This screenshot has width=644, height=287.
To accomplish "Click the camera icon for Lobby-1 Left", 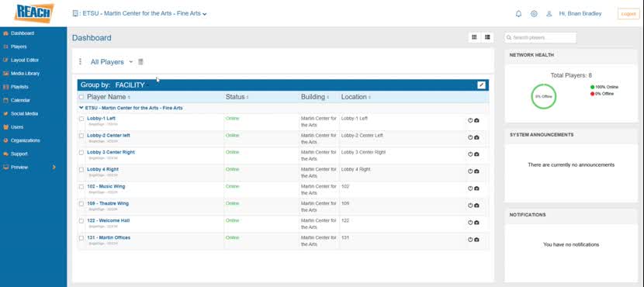I will click(x=476, y=120).
